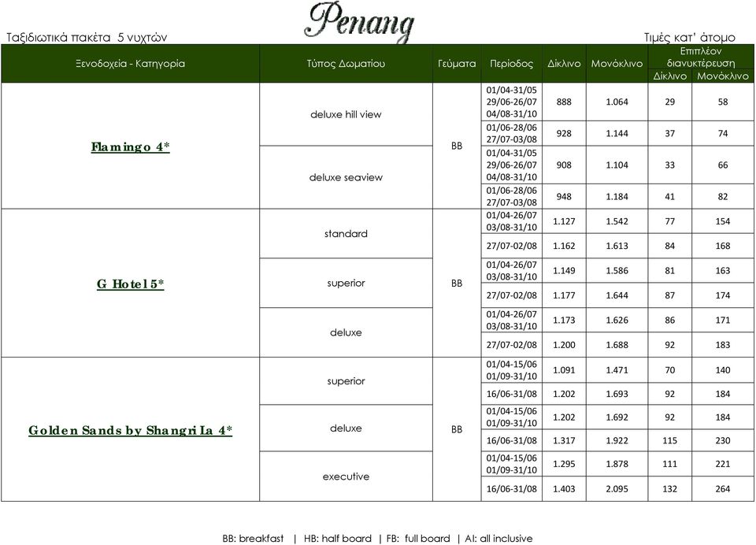
Task: Select the price cell 1.542
Action: click(x=617, y=221)
